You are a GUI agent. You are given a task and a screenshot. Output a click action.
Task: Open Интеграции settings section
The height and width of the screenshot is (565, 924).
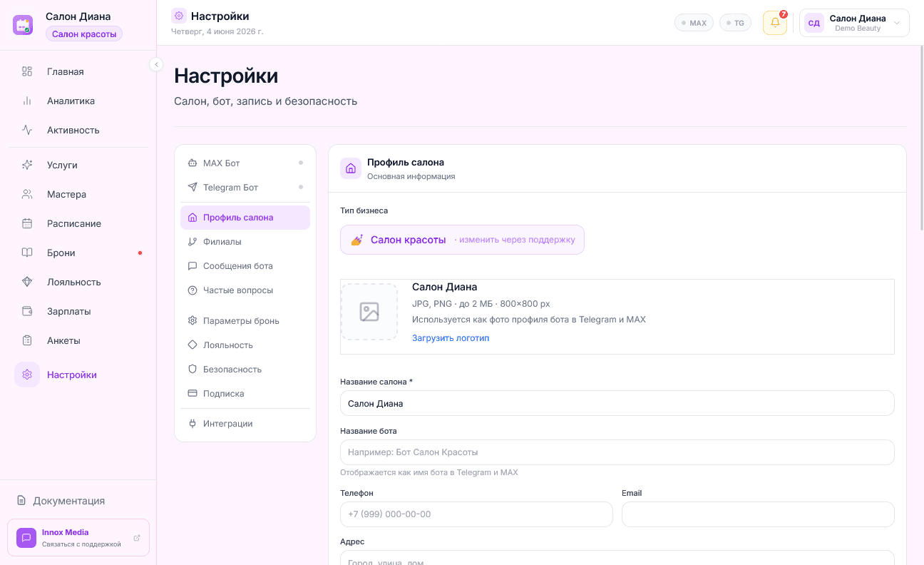[245, 424]
